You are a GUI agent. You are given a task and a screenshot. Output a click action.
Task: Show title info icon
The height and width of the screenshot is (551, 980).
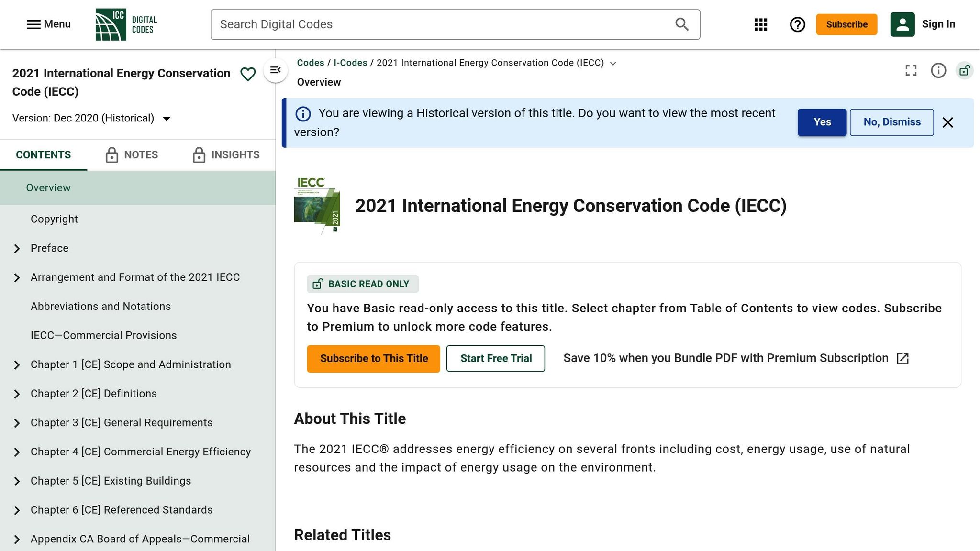tap(938, 71)
